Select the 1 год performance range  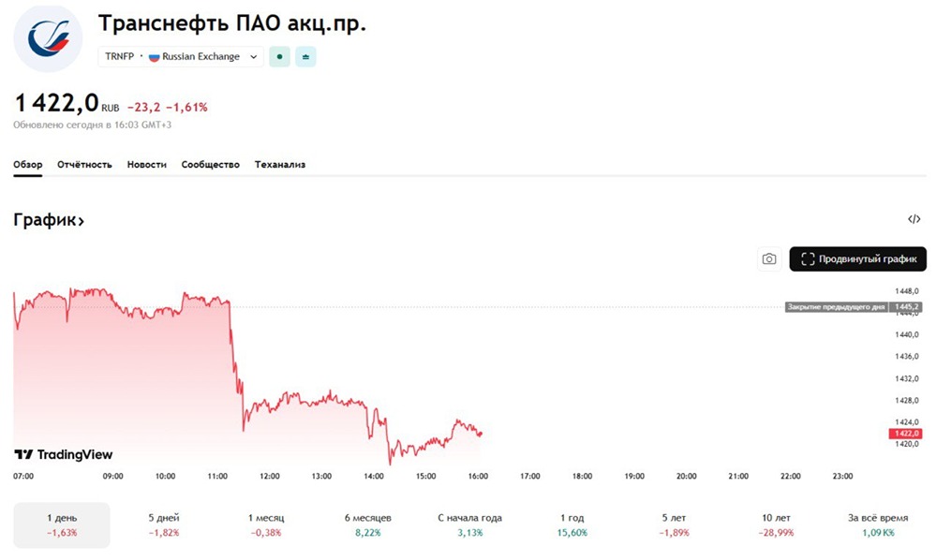coord(572,524)
